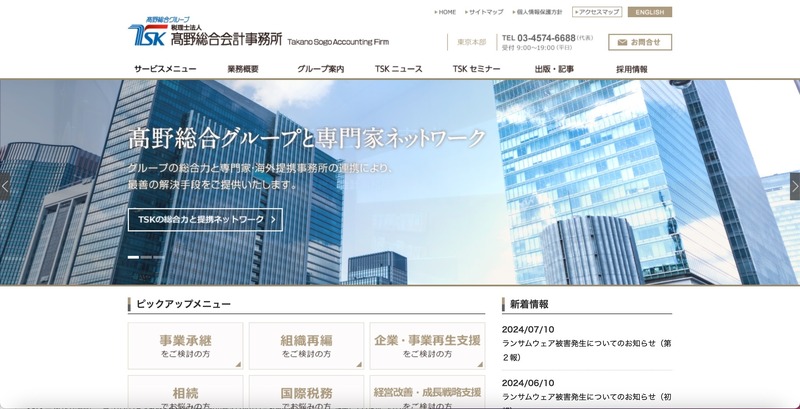Screen dimensions: 800x409
Task: Click the arrow icon beside HOME
Action: pos(436,12)
